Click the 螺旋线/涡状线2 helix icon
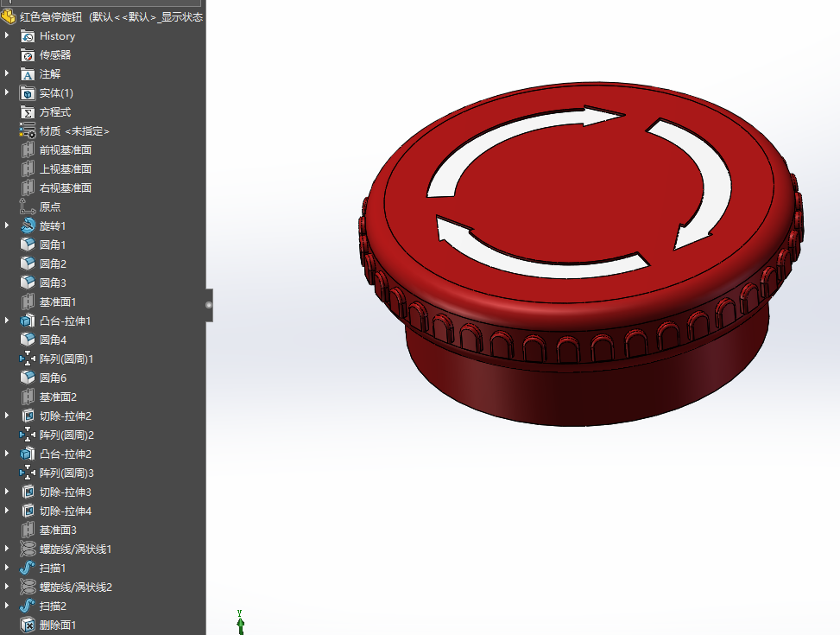This screenshot has height=635, width=840. click(28, 587)
